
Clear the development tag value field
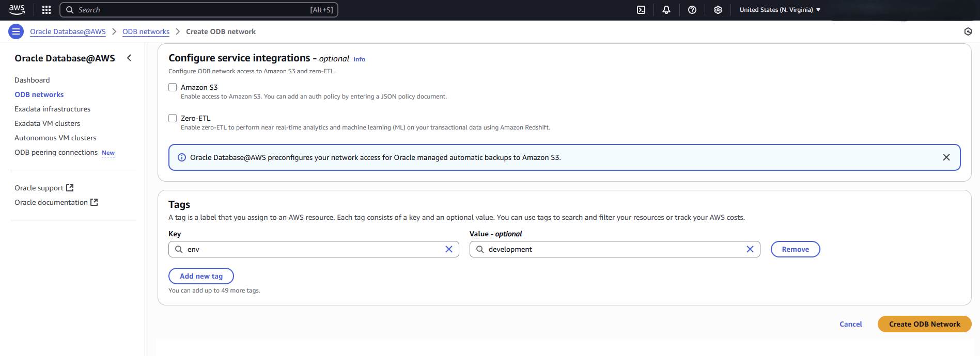pyautogui.click(x=750, y=249)
